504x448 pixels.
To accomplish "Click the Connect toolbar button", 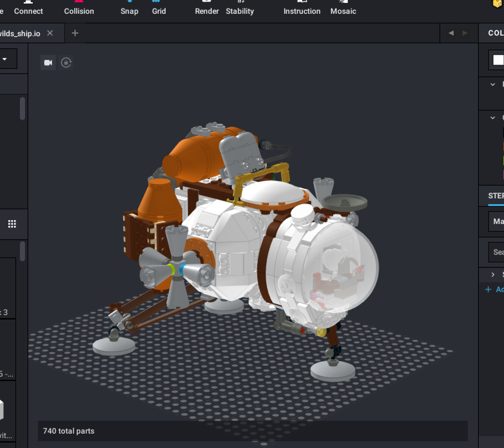I will (x=28, y=8).
